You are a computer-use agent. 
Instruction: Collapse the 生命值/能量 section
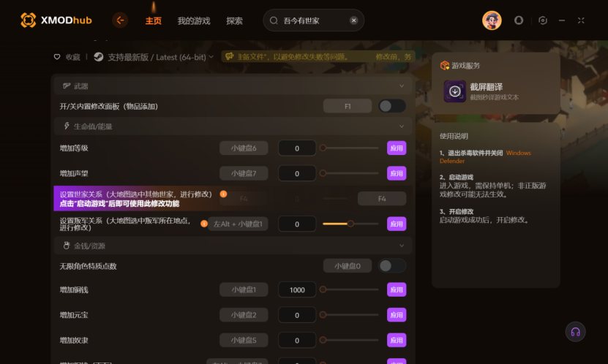pos(402,126)
